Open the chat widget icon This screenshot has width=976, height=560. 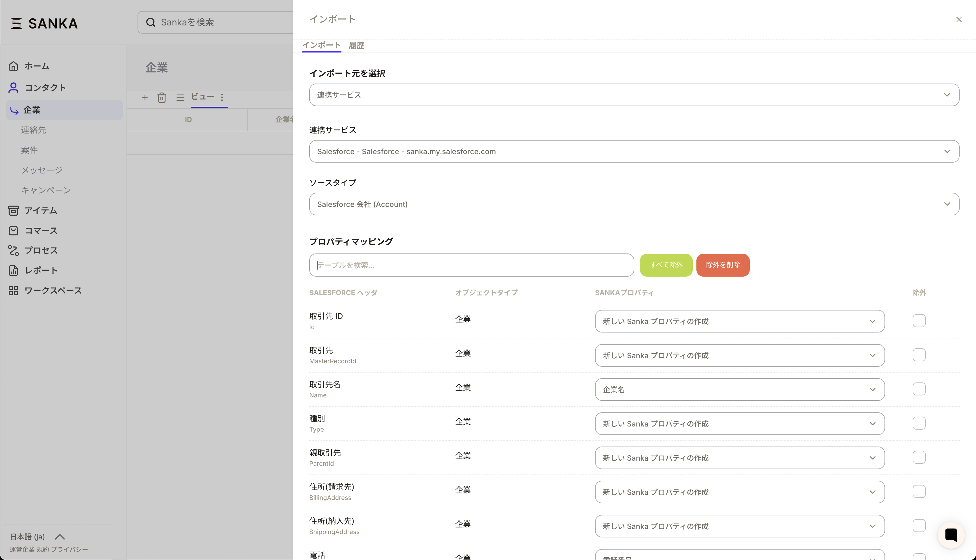[951, 535]
